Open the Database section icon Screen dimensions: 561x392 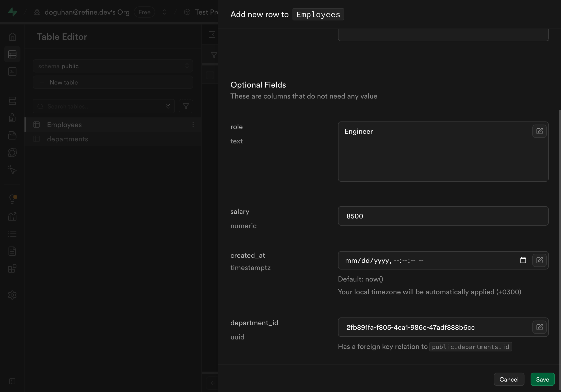pos(12,101)
